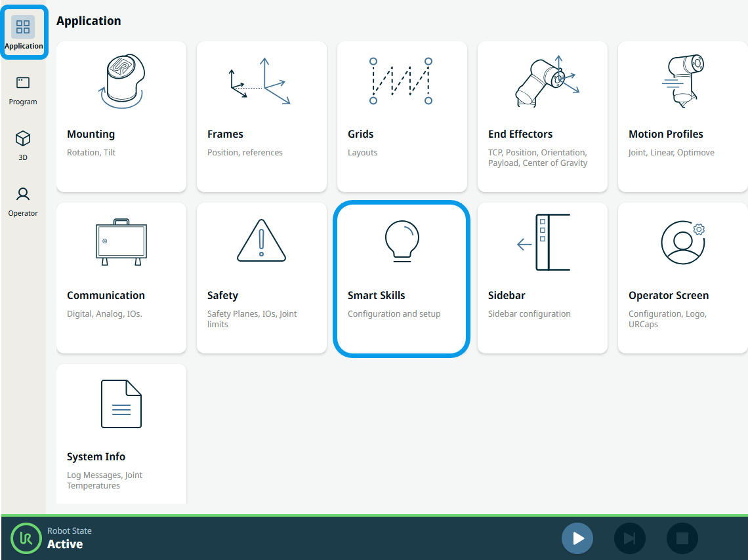Click the Robot State Active label

click(x=66, y=538)
